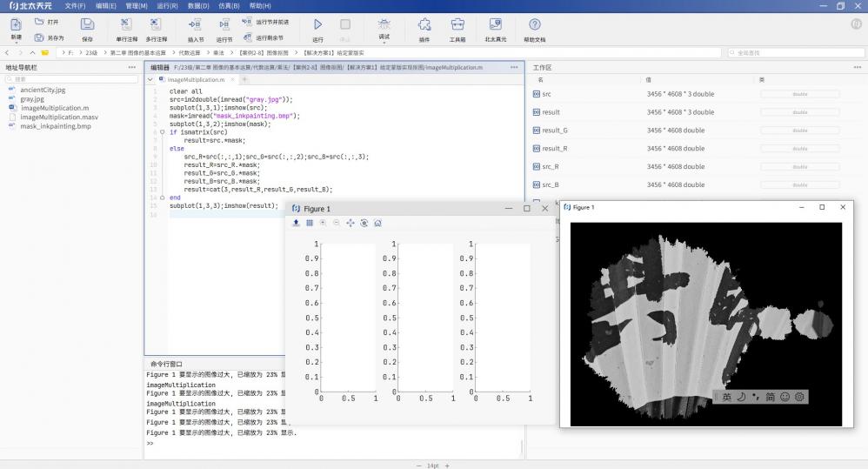Click the export icon in Figure 1 toolbar

pyautogui.click(x=296, y=223)
